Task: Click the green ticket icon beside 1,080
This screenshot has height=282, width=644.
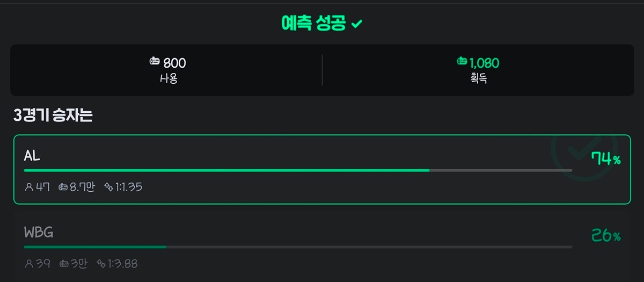Action: pos(462,62)
